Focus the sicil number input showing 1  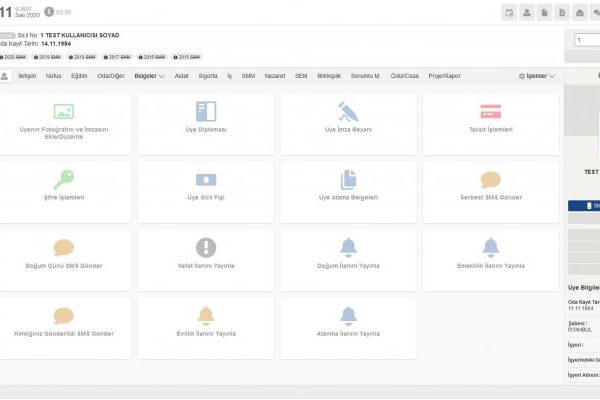pos(587,40)
